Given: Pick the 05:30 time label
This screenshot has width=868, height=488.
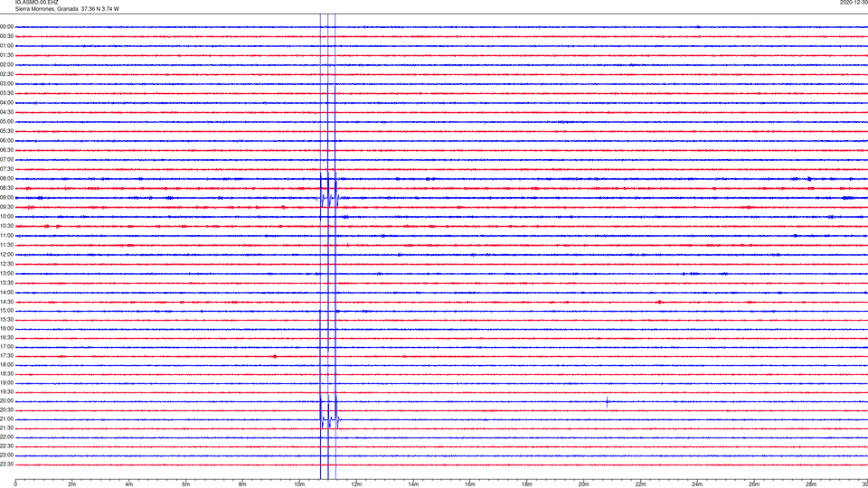Looking at the screenshot, I should pos(6,131).
